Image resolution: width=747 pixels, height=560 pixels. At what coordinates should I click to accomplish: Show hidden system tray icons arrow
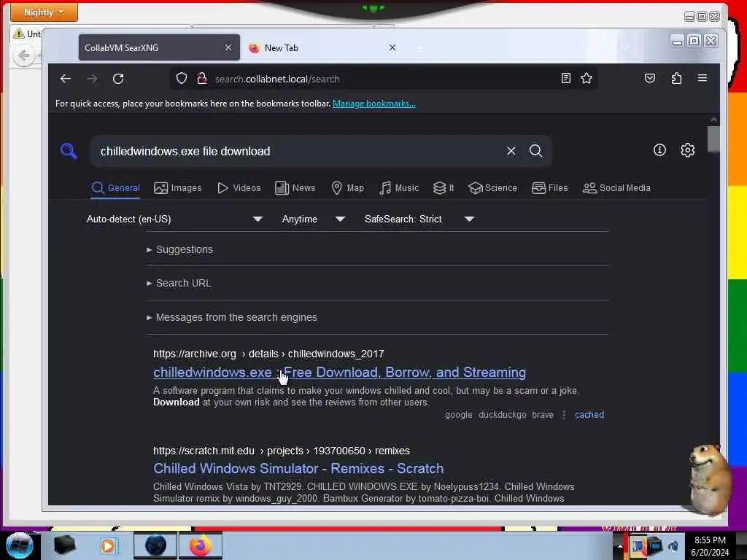click(x=620, y=546)
